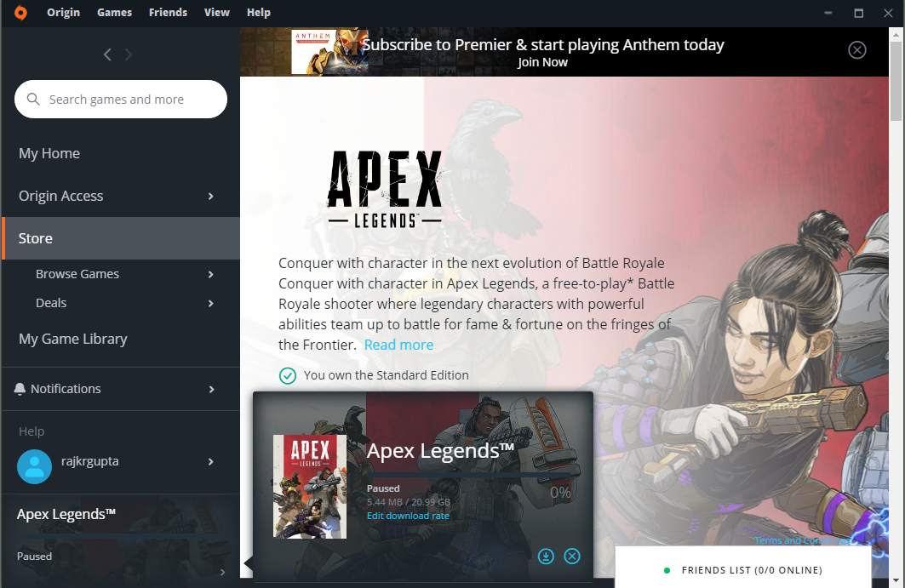The image size is (905, 588).
Task: Expand the Deals submenu arrow
Action: (x=210, y=303)
